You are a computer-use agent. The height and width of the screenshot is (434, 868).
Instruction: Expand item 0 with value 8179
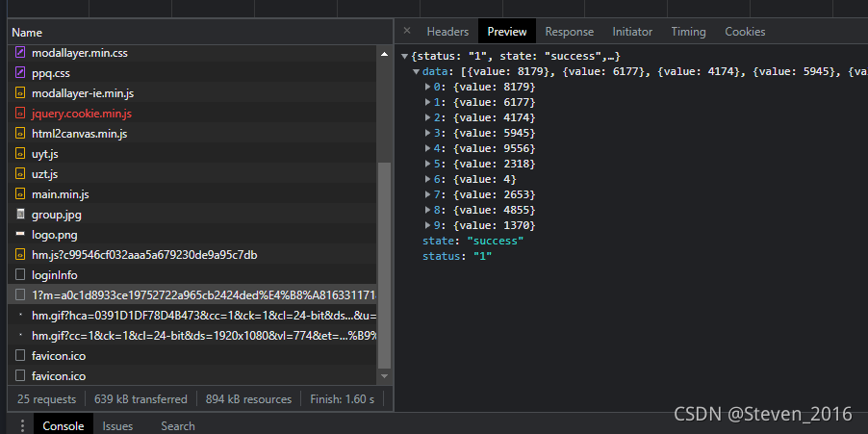point(427,87)
